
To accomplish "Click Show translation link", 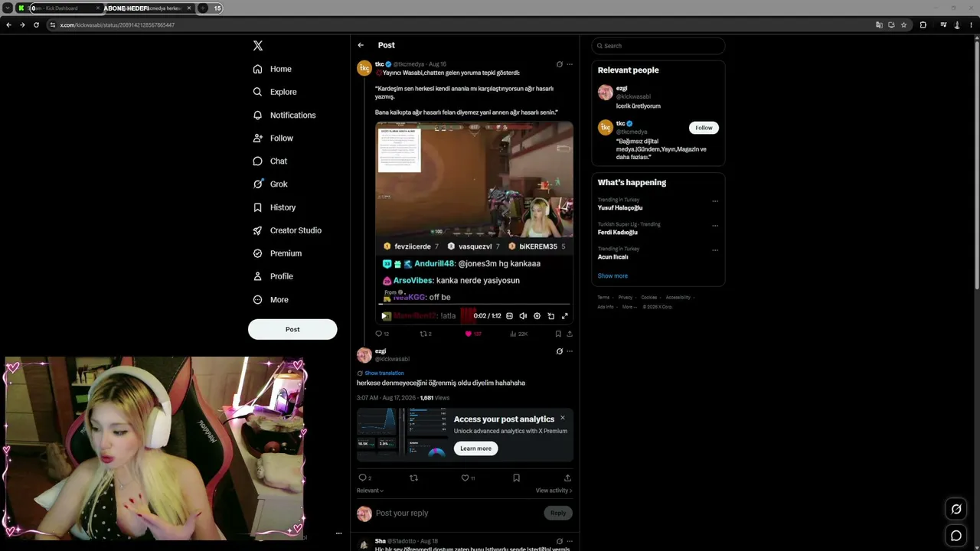I will [384, 373].
